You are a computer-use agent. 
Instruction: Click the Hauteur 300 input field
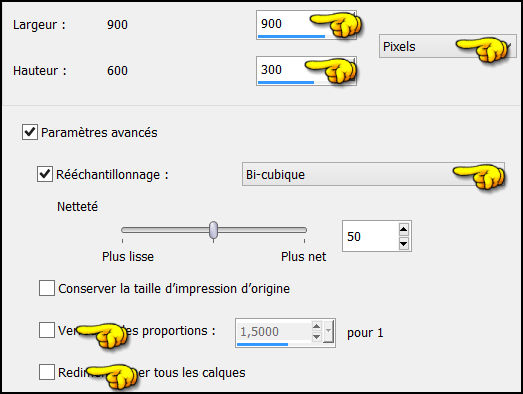pyautogui.click(x=306, y=71)
